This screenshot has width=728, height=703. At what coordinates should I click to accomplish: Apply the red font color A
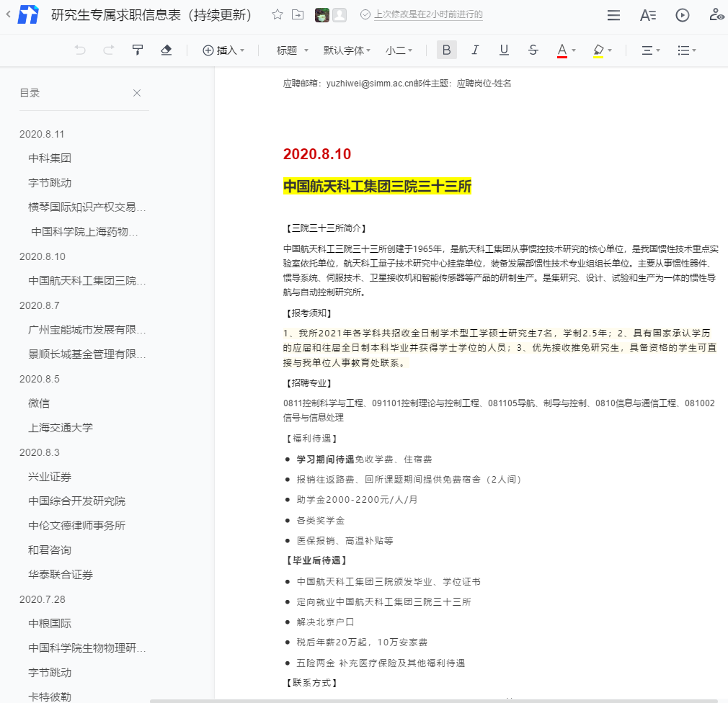[561, 50]
